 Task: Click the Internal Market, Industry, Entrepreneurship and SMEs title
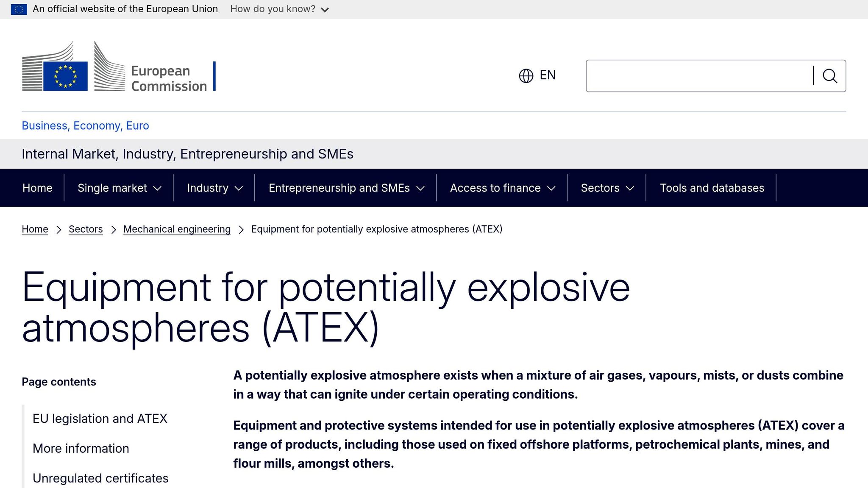187,154
